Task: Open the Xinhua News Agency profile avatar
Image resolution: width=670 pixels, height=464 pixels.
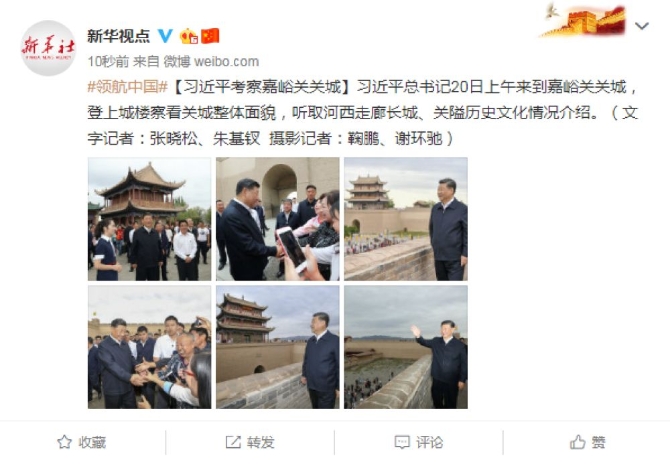Action: (x=48, y=48)
